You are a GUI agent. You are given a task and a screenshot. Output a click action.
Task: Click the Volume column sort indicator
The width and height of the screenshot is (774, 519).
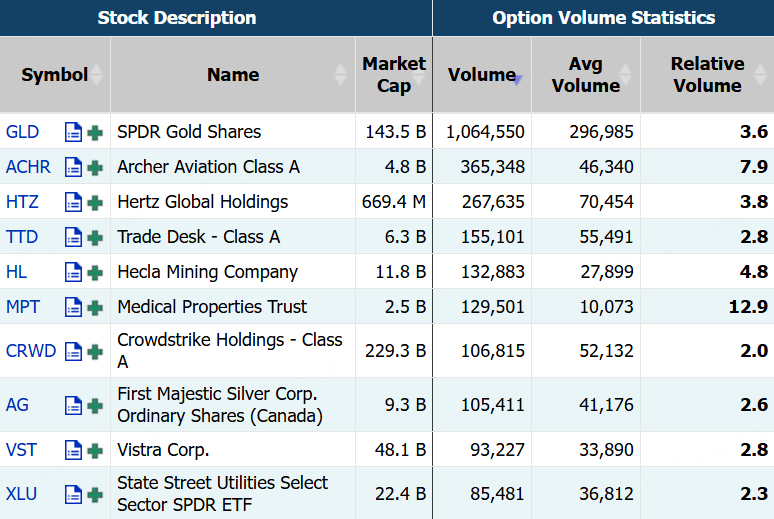coord(517,79)
